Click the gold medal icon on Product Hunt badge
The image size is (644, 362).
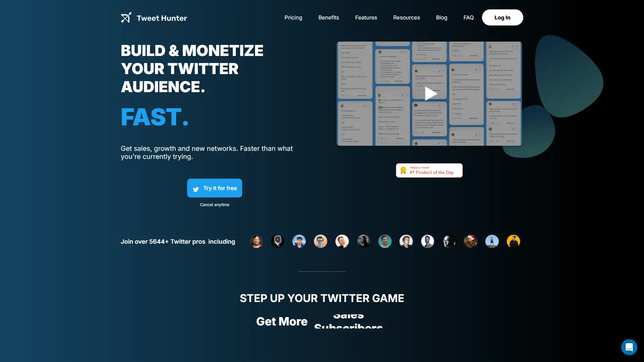tap(404, 170)
